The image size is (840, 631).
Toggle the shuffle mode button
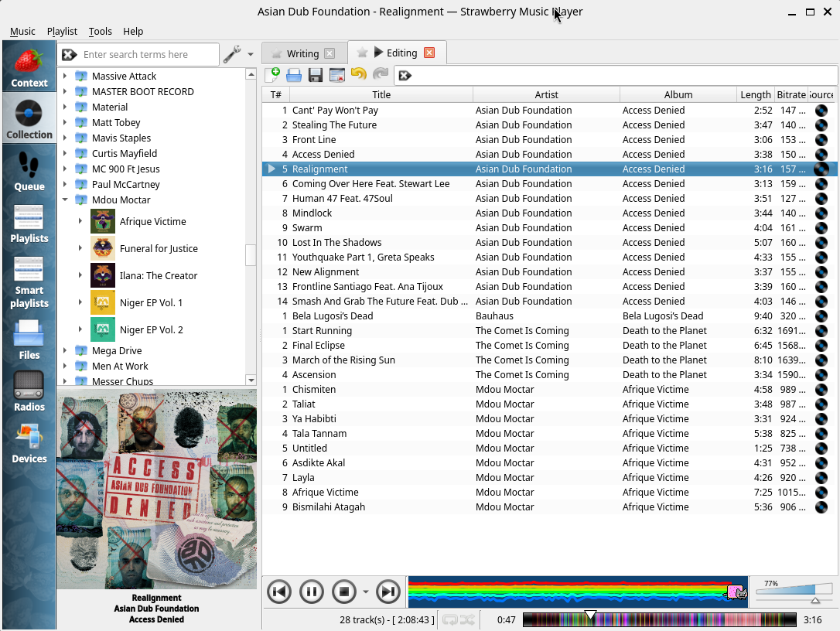[x=467, y=619]
